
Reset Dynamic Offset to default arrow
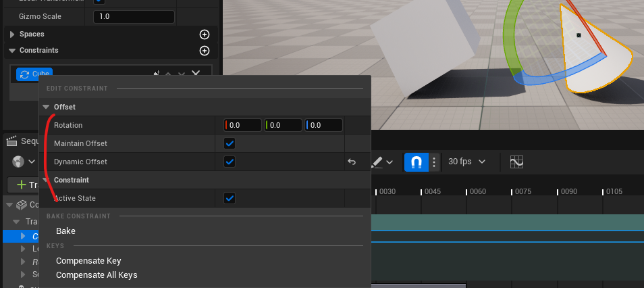click(352, 162)
